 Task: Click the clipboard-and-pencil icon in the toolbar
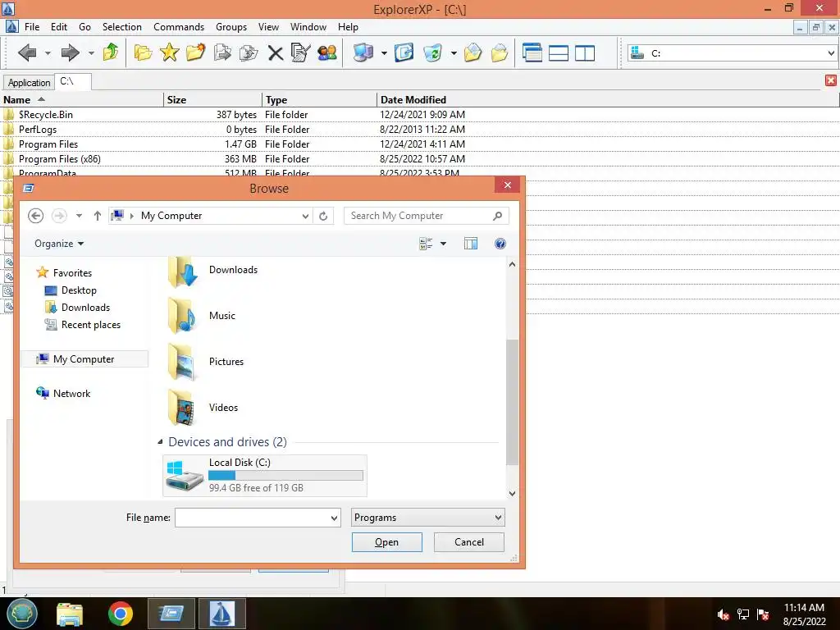[x=300, y=52]
